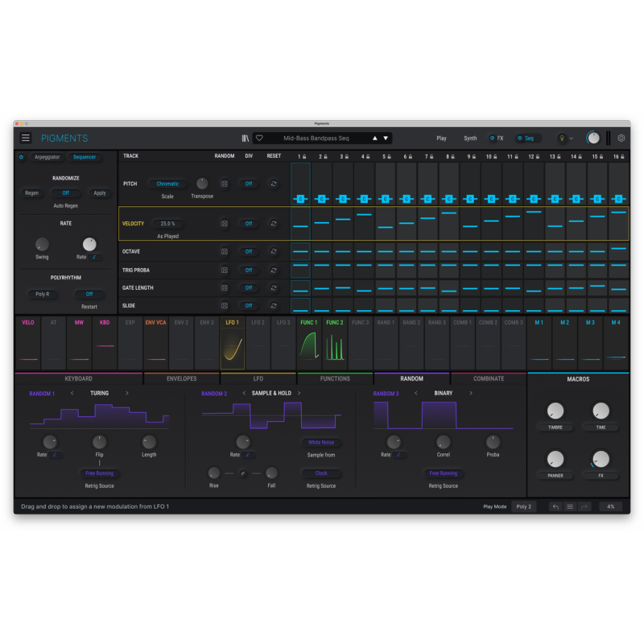The width and height of the screenshot is (644, 644).
Task: Open settings gear panel
Action: pos(621,138)
